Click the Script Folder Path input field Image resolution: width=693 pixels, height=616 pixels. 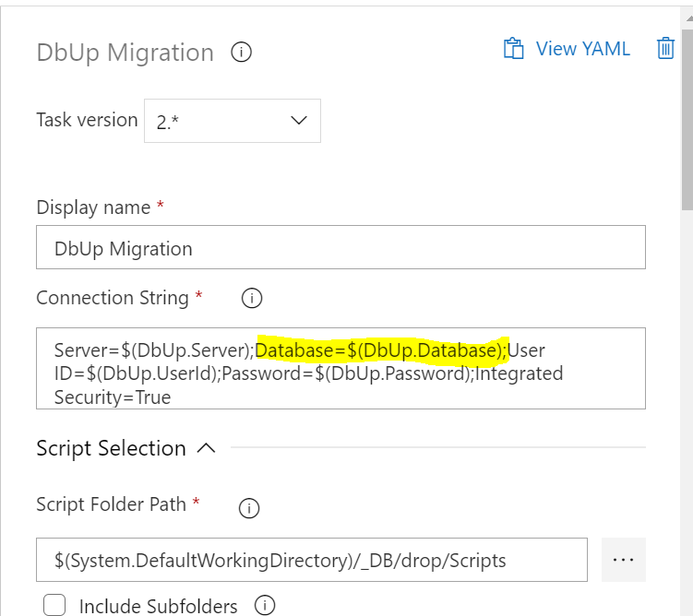click(312, 560)
